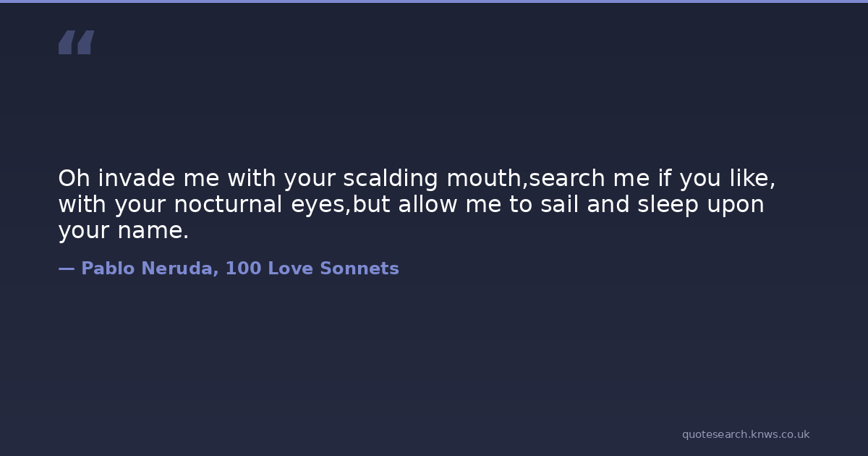Click the word "invade" in the quote

pos(137,178)
